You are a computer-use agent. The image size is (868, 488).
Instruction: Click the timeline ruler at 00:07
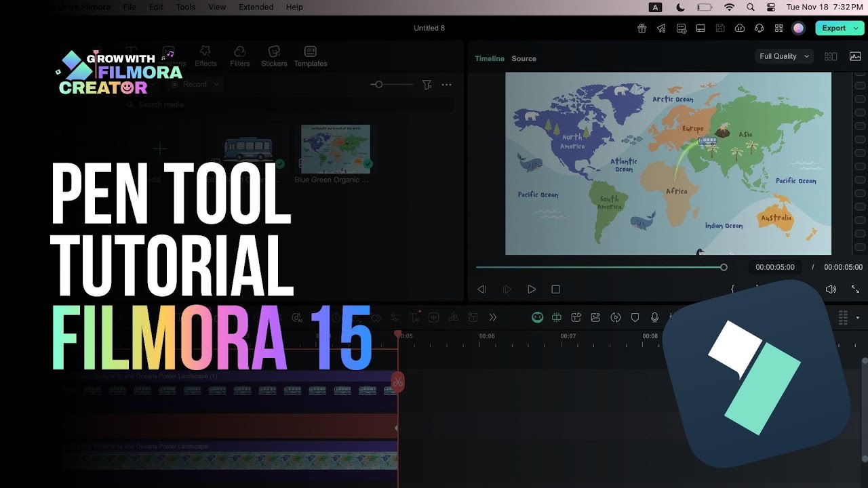point(568,336)
